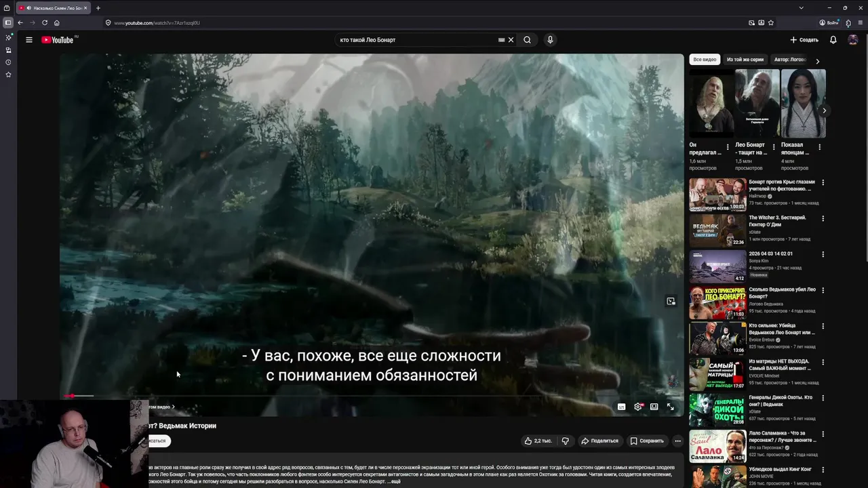Open the browser extensions puzzle icon

pos(848,22)
